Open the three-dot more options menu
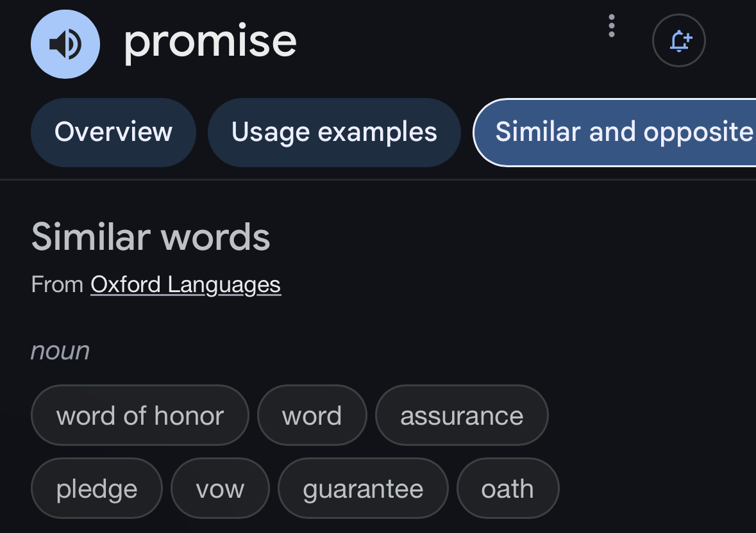Viewport: 756px width, 533px height. [x=611, y=26]
